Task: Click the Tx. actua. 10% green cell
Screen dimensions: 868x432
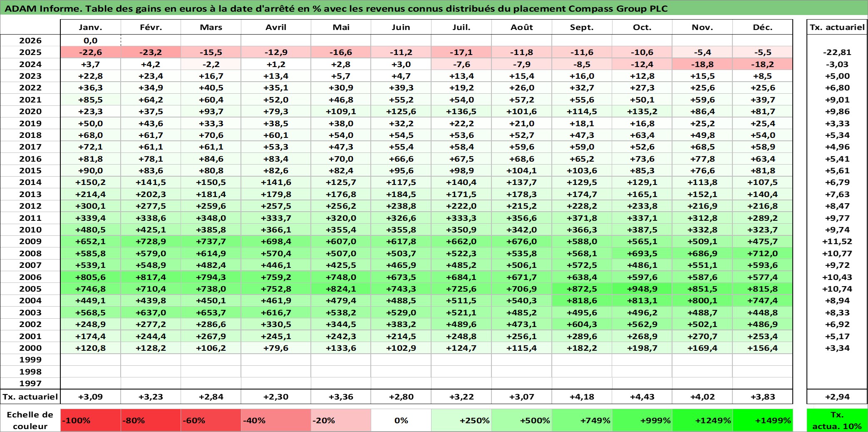Action: (837, 420)
